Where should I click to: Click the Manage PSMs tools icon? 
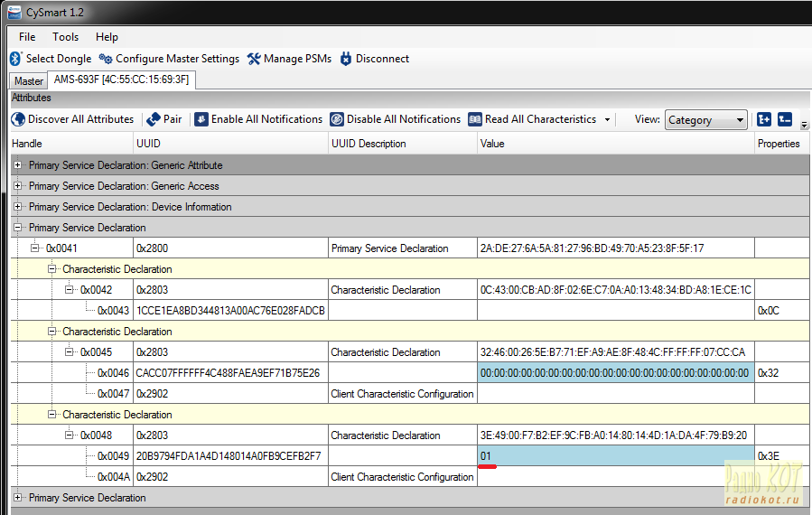254,59
